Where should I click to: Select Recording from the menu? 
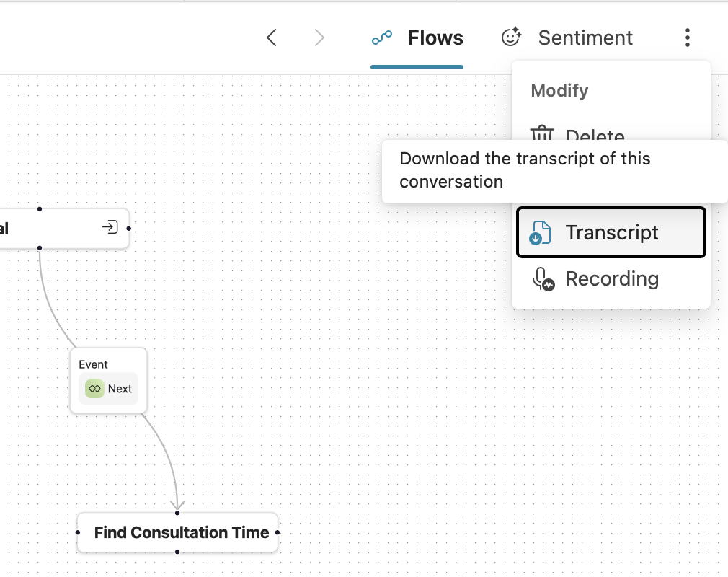[x=612, y=279]
